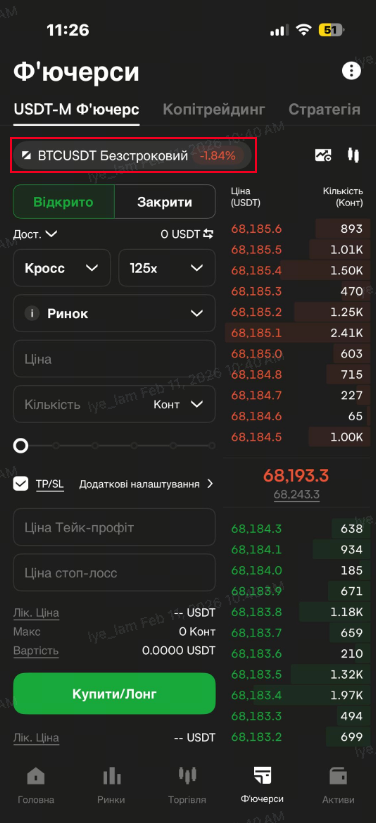Open the Торгівля trading icon

click(187, 774)
